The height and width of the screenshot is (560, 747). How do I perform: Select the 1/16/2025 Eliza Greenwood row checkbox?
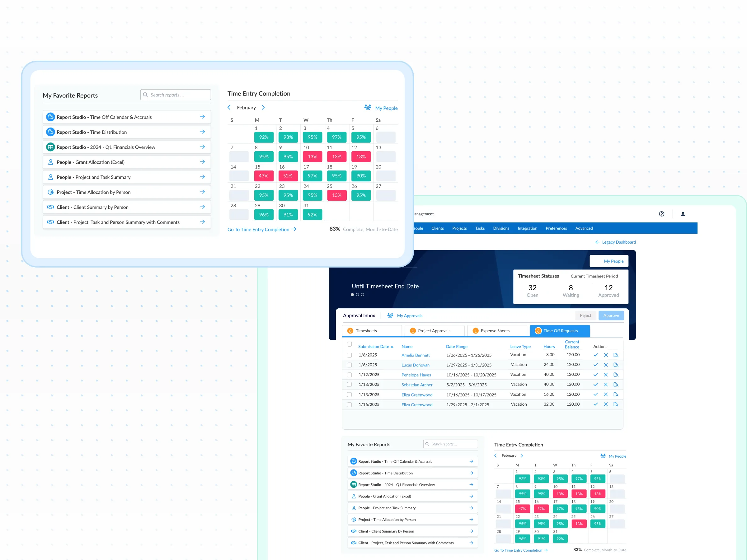pos(349,404)
